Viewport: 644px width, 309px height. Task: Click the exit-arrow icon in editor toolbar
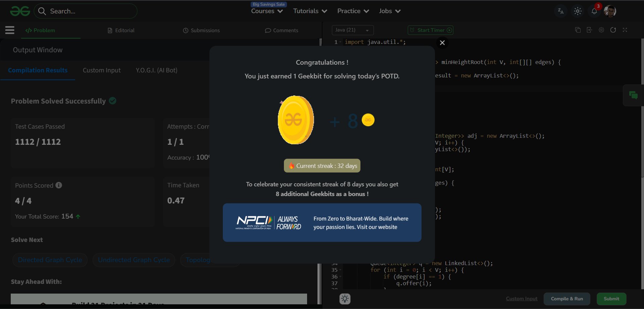(589, 30)
